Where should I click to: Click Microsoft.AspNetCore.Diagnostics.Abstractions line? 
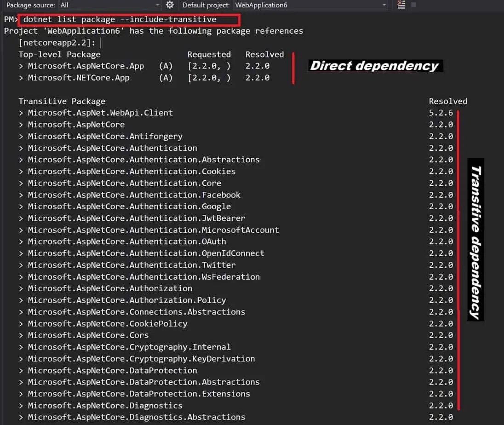click(132, 417)
